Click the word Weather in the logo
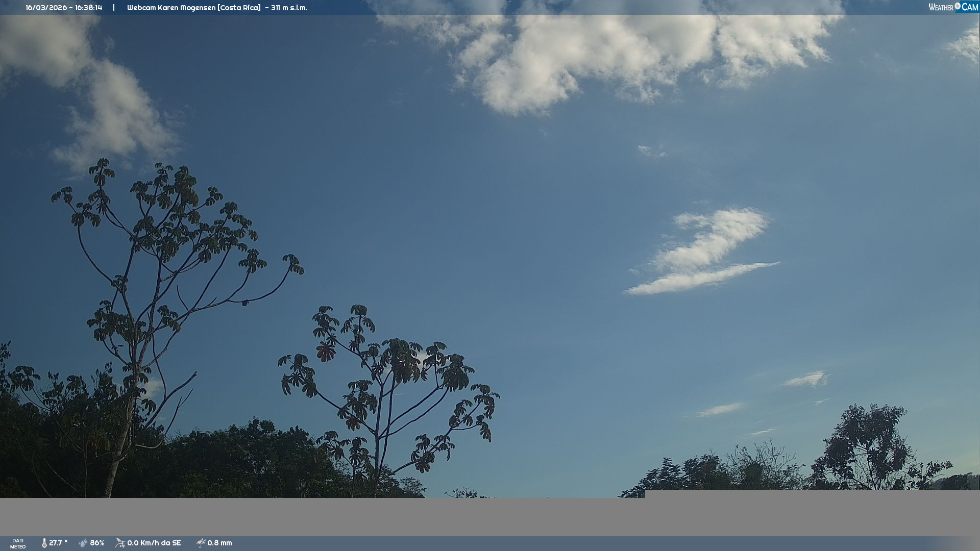This screenshot has height=551, width=980. pos(941,7)
